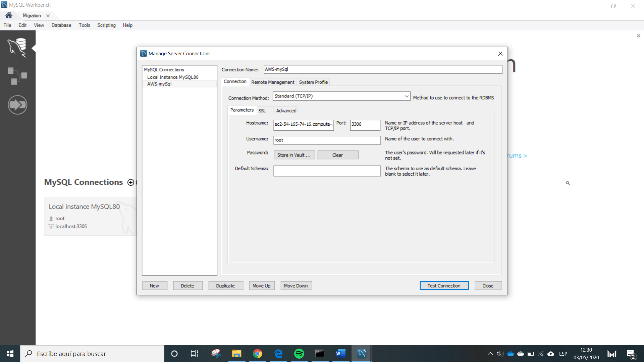The height and width of the screenshot is (362, 644).
Task: Select the dolphin connections sidebar icon
Action: [17, 48]
